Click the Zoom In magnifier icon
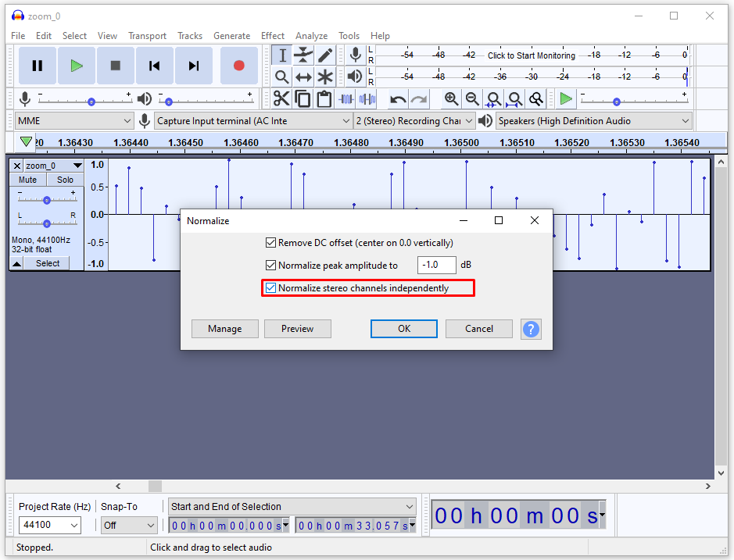The width and height of the screenshot is (734, 560). (451, 98)
